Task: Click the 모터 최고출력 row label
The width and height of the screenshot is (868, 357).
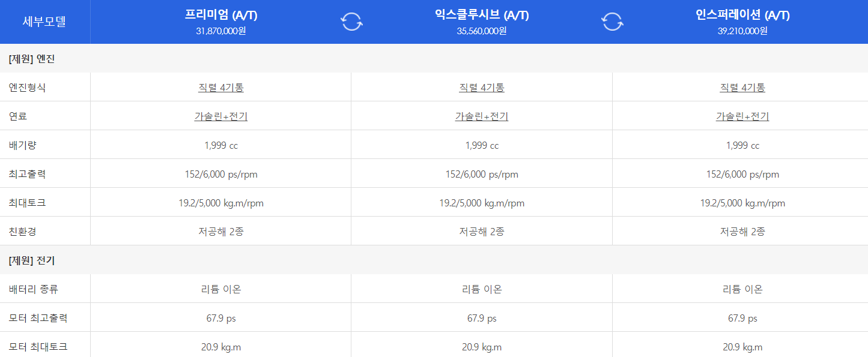Action: [38, 318]
